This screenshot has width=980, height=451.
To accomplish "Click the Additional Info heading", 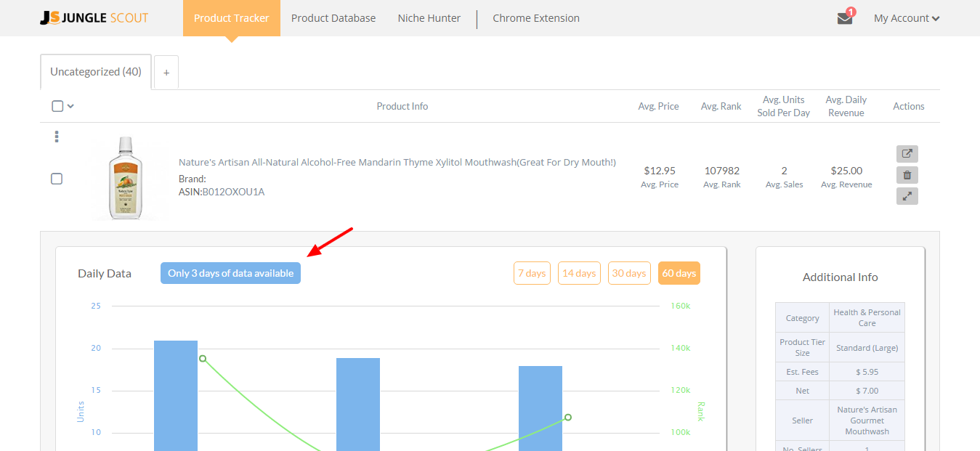I will (x=840, y=277).
